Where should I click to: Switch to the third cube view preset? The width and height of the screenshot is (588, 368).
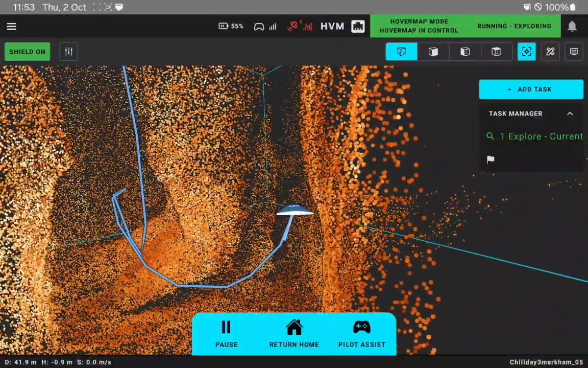click(464, 52)
